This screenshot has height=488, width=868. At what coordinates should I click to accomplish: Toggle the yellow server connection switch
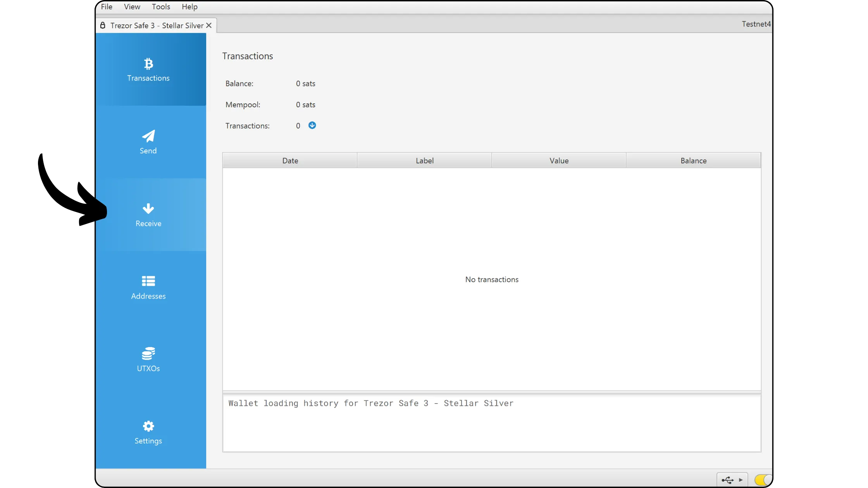pos(763,480)
